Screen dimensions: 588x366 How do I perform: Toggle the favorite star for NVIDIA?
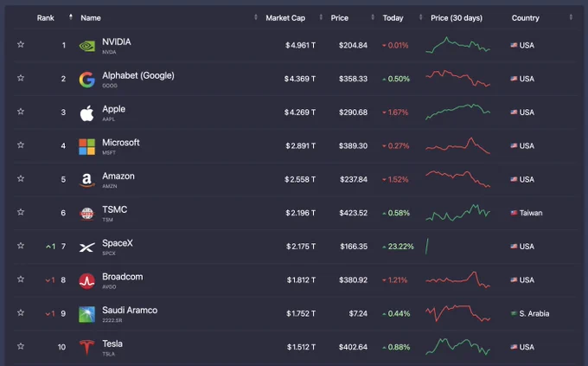pos(21,44)
